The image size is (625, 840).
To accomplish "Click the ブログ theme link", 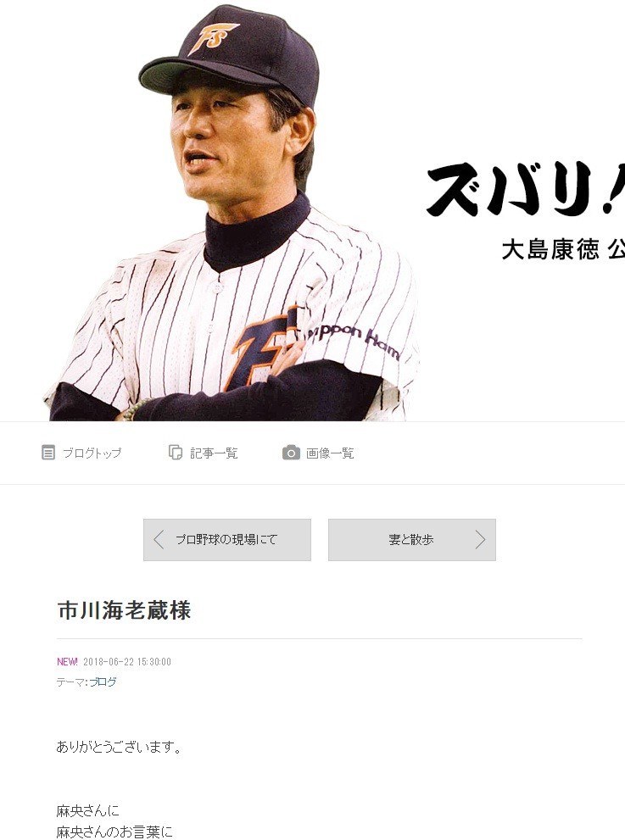I will click(103, 682).
